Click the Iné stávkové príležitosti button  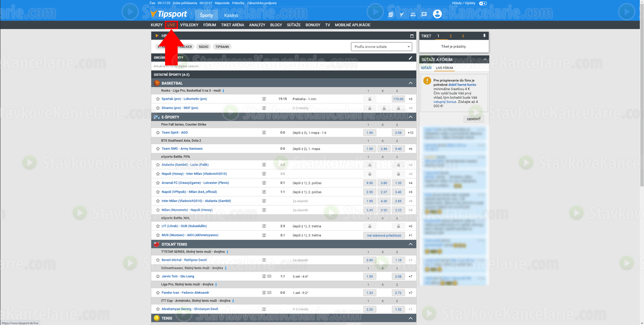coord(384,235)
